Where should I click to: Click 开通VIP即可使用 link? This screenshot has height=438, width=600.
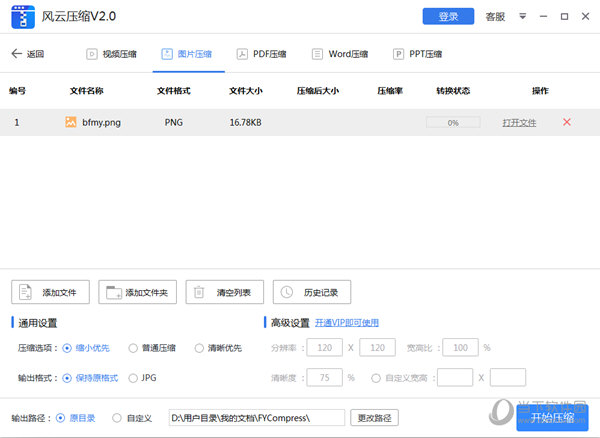[347, 323]
